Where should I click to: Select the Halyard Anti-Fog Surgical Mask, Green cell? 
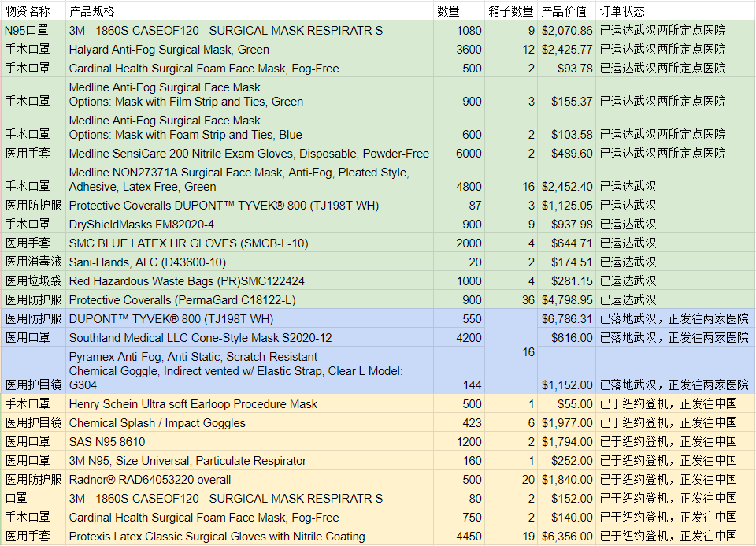tap(250, 49)
